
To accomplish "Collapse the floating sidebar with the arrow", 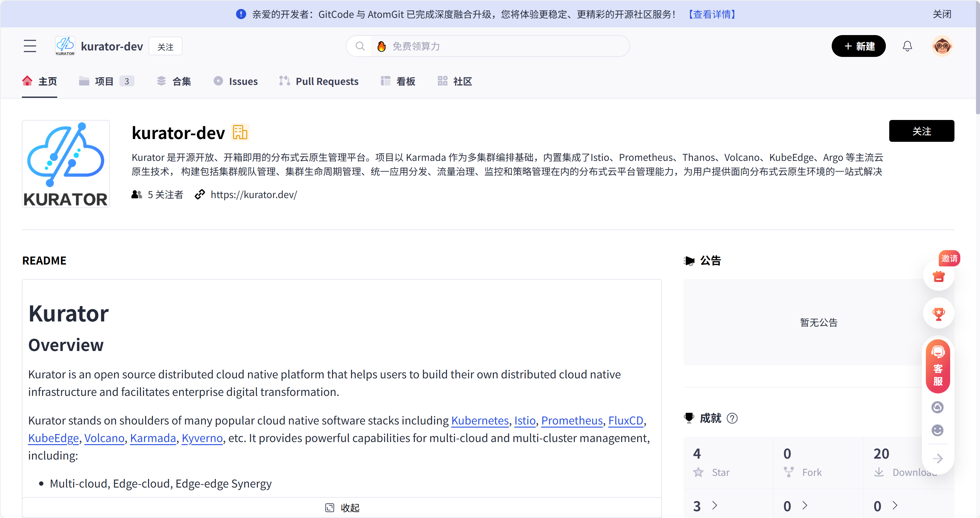I will 938,458.
